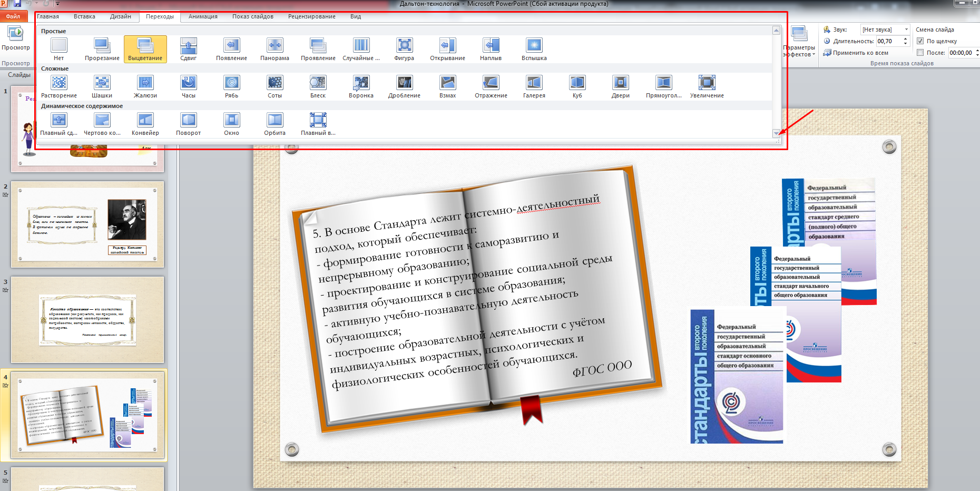Apply the Сдвиг transition
The width and height of the screenshot is (980, 491).
(189, 50)
